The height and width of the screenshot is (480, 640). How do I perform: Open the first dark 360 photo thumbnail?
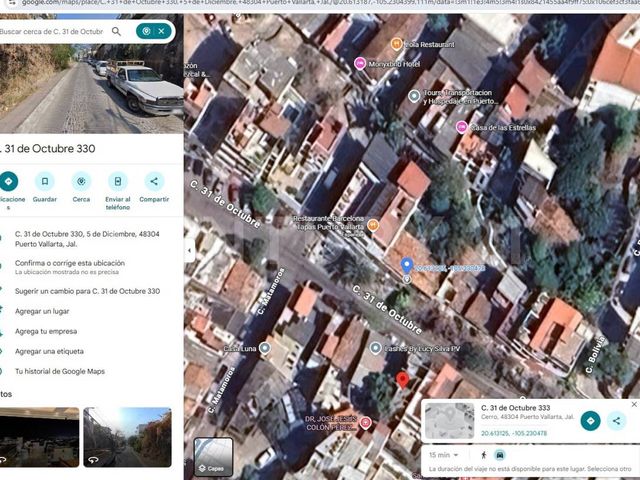39,437
